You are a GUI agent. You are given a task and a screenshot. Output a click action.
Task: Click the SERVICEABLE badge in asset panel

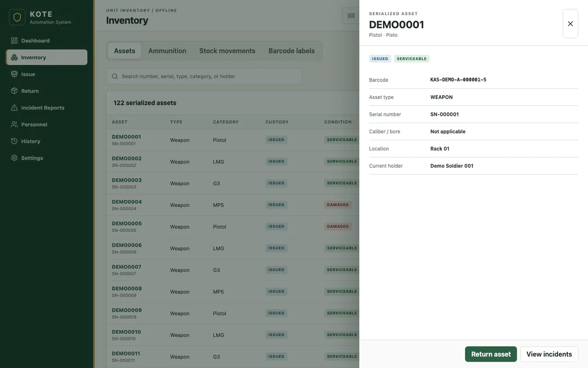[412, 59]
